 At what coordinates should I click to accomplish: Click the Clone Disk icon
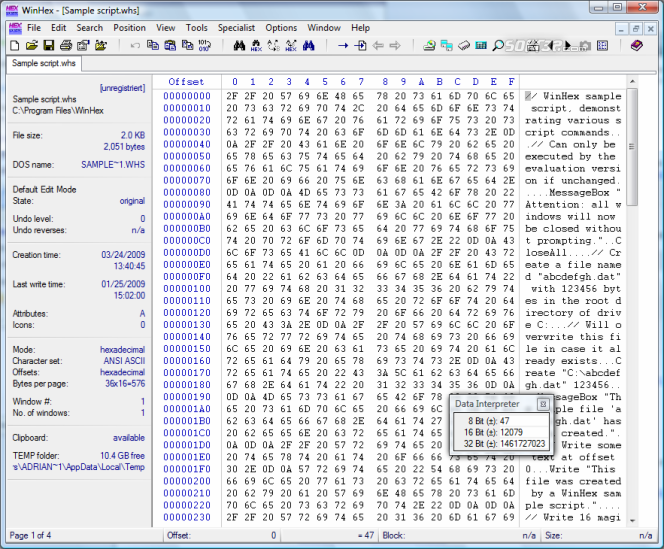(x=446, y=45)
